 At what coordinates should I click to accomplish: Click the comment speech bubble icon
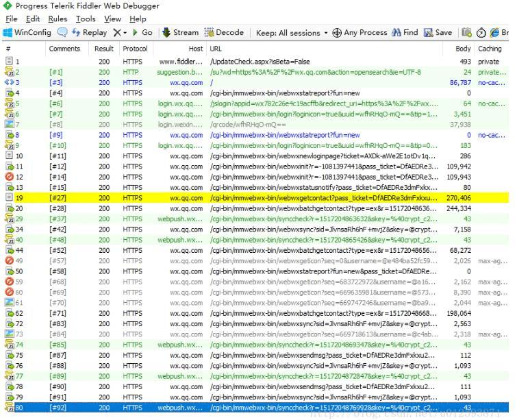point(62,33)
